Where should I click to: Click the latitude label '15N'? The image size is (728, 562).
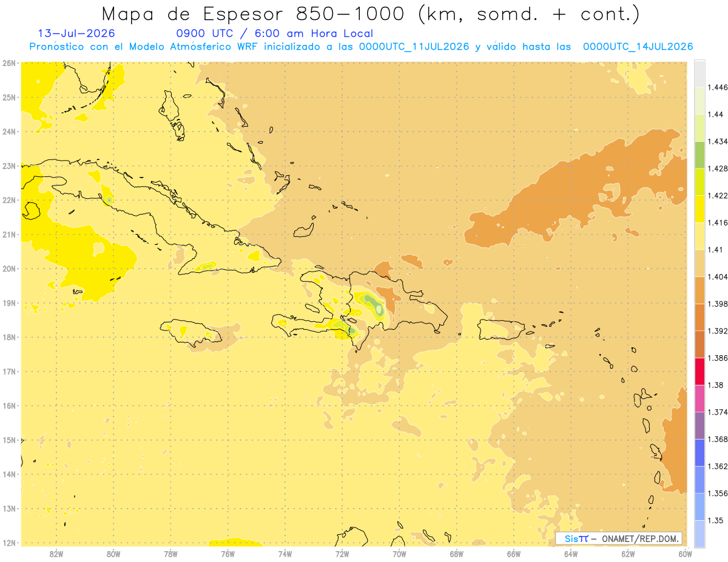point(9,440)
